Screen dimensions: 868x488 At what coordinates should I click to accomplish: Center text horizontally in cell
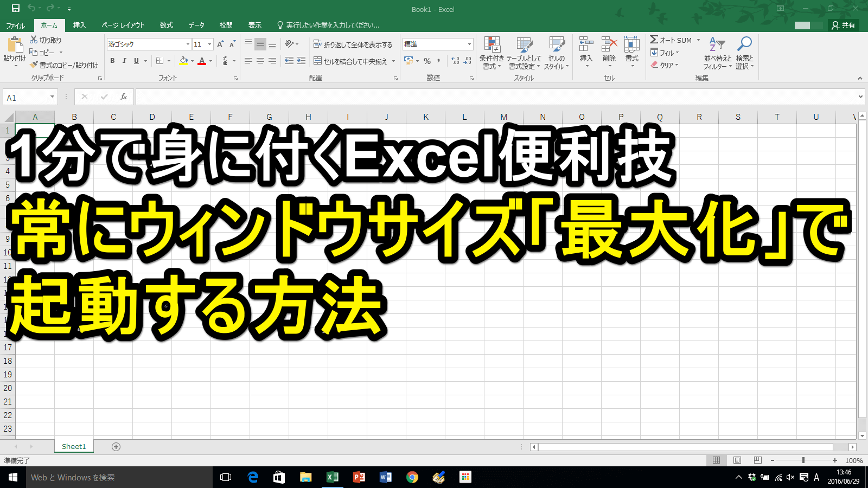point(260,61)
